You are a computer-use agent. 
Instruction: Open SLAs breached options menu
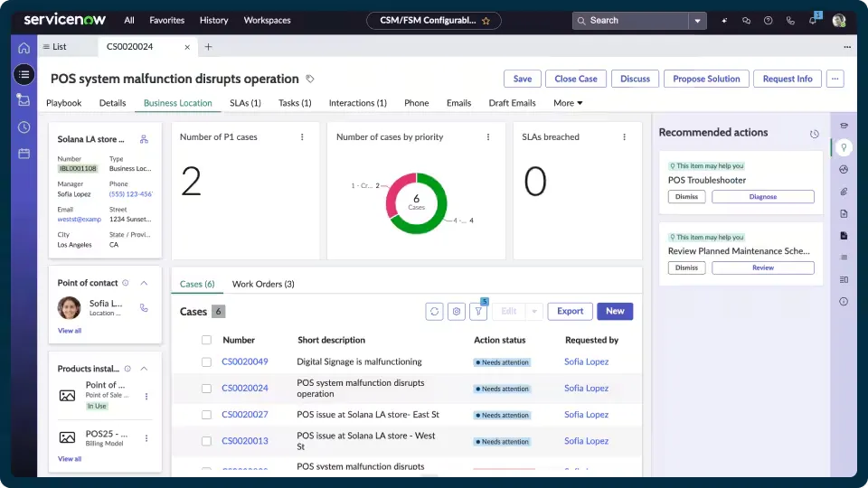[x=625, y=137]
